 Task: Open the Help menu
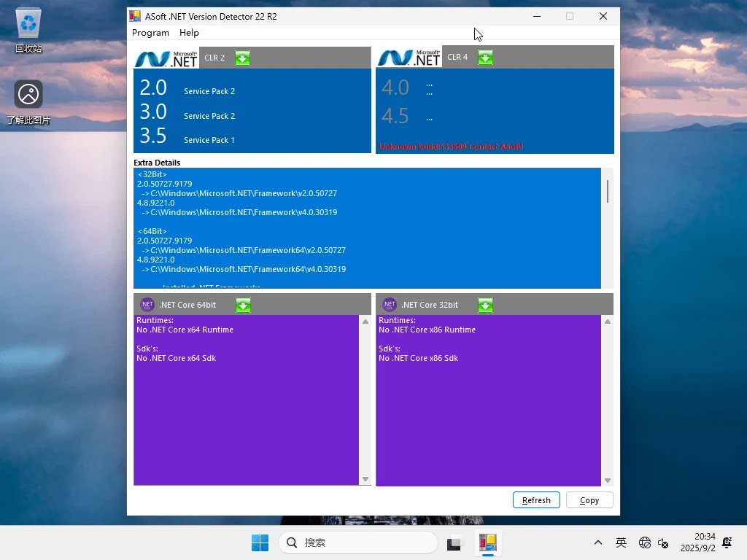point(189,33)
